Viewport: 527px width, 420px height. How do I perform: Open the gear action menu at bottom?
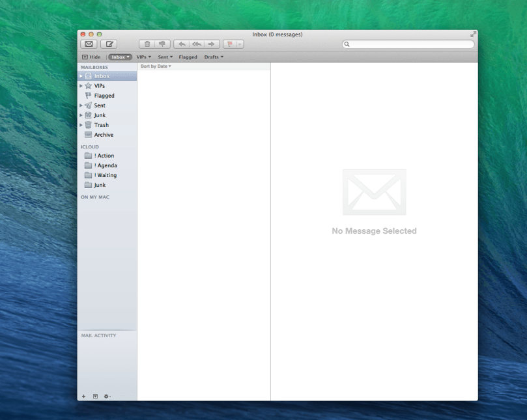[106, 396]
